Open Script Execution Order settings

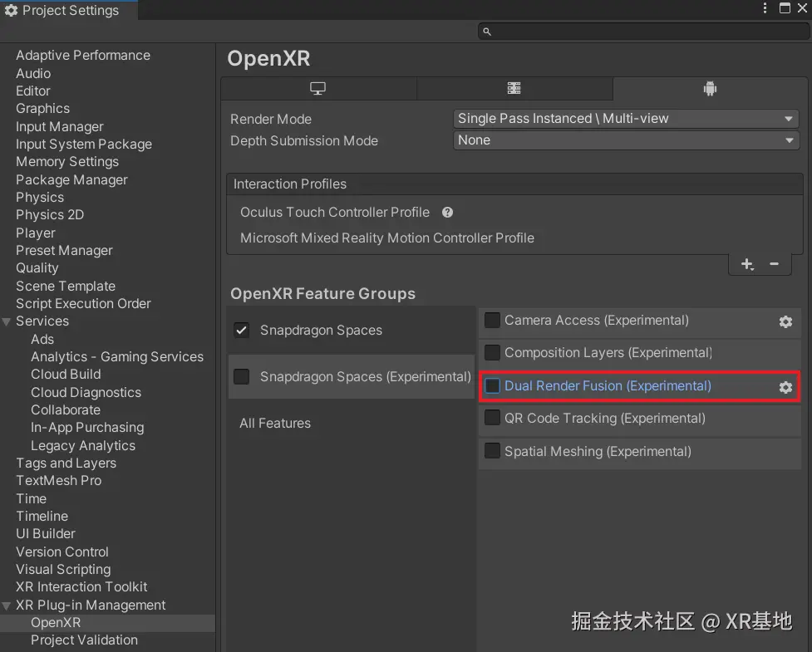pos(83,304)
